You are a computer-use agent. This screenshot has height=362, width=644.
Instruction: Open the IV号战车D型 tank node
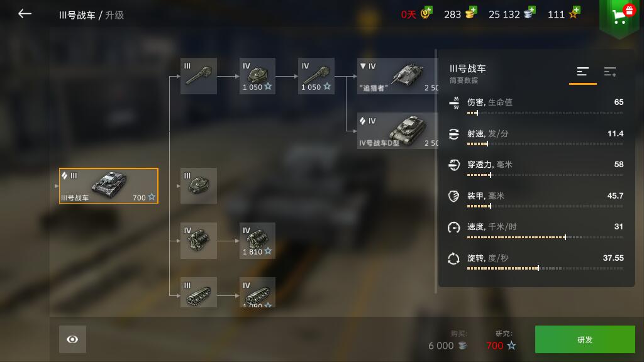click(397, 131)
